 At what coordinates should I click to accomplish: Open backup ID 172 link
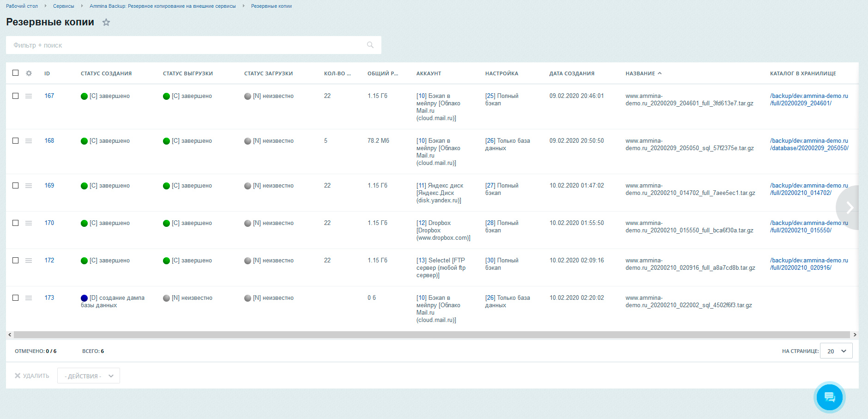click(x=49, y=260)
